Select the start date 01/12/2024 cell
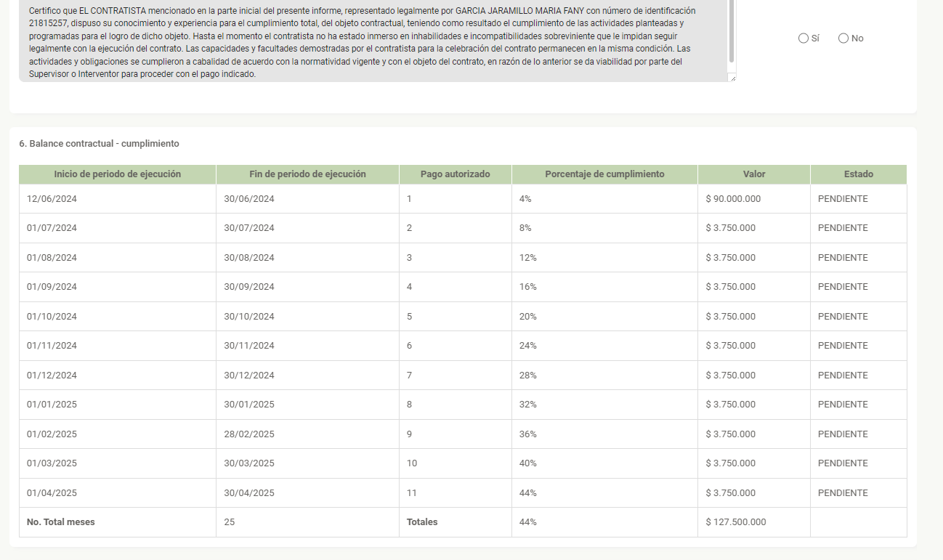This screenshot has width=943, height=560. [118, 376]
